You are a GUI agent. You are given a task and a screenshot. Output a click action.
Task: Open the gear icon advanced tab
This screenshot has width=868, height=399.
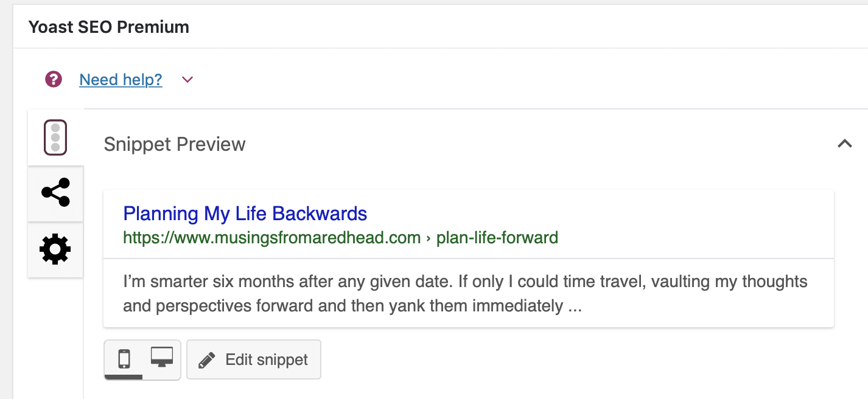click(55, 249)
